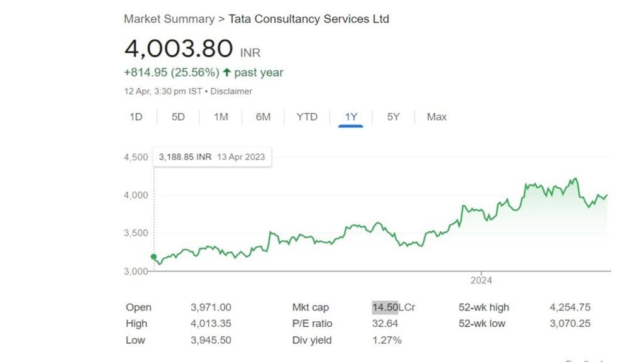
Task: Switch to the 5D range tab
Action: click(x=179, y=117)
